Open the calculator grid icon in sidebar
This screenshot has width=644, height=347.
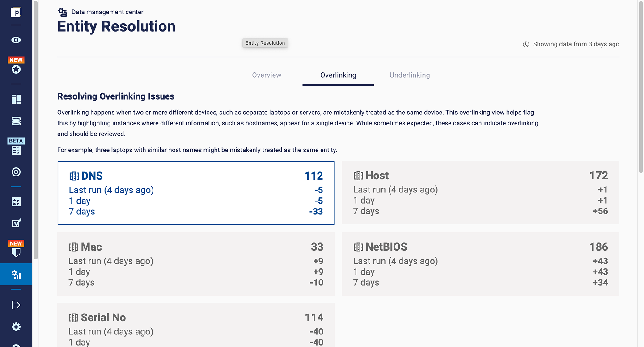click(16, 202)
